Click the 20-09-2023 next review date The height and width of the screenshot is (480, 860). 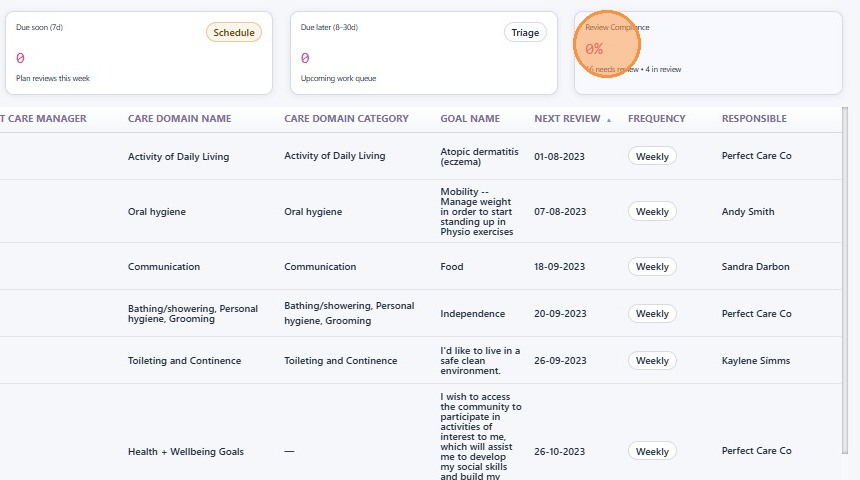(561, 314)
